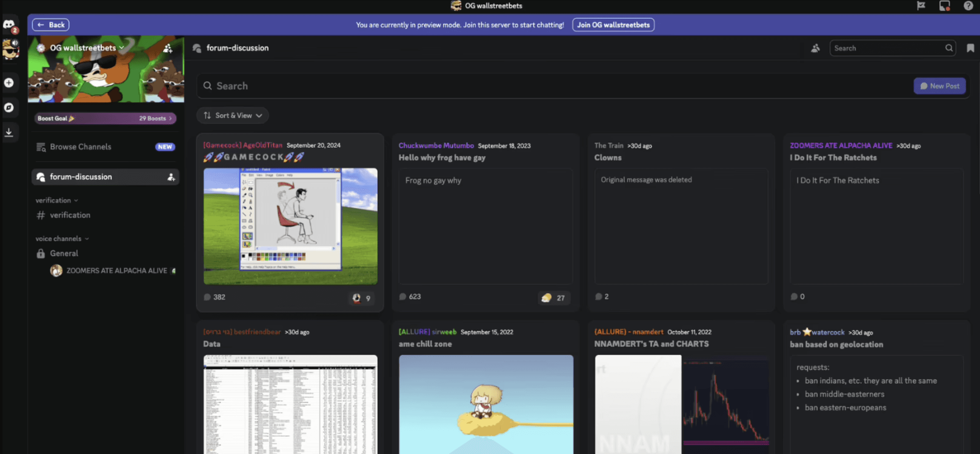Click the forum post search field
980x454 pixels.
[553, 86]
